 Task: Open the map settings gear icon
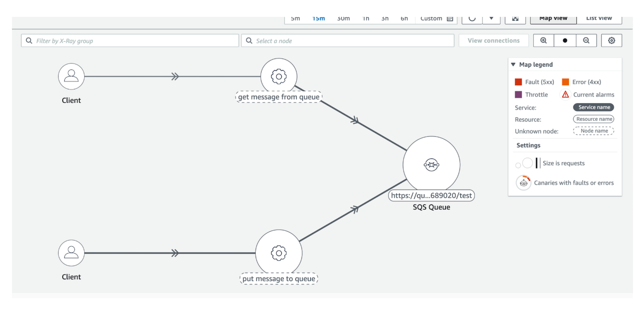pos(611,40)
